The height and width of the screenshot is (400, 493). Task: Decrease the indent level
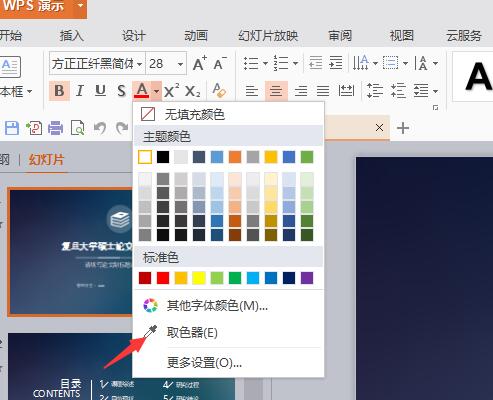315,63
